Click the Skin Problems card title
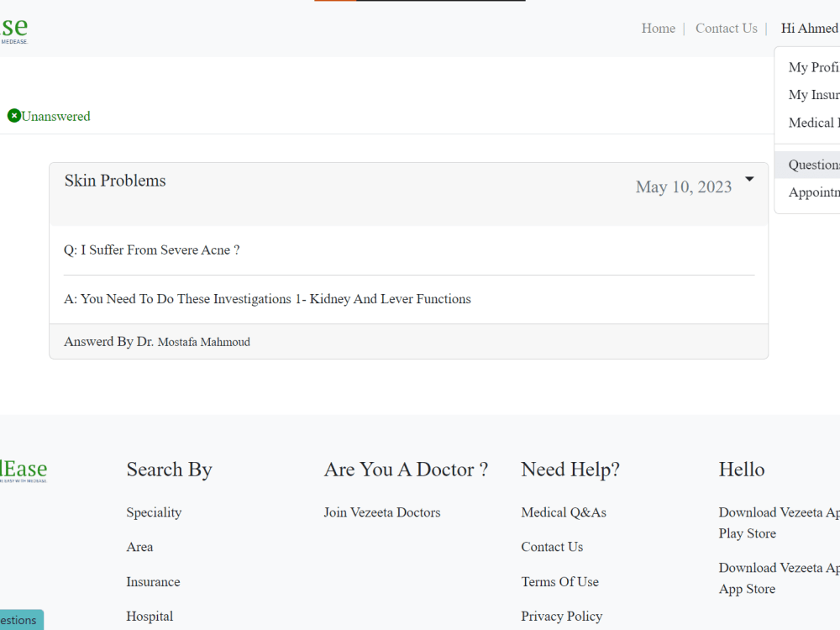 point(115,181)
